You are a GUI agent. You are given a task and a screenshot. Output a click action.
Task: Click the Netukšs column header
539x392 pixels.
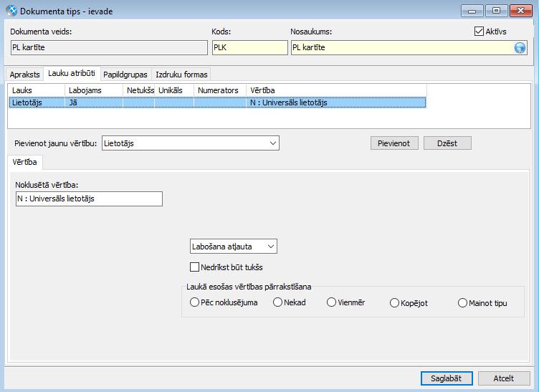(x=139, y=90)
